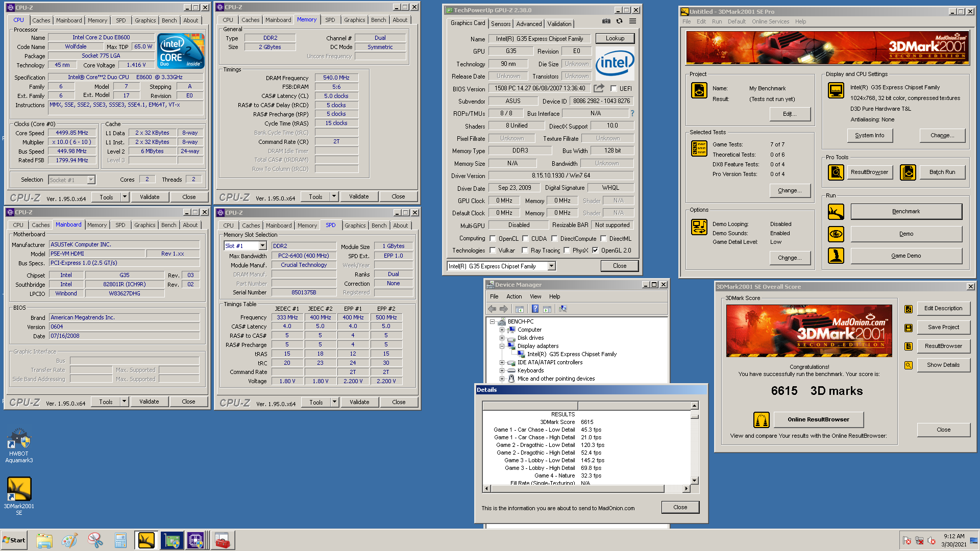Viewport: 980px width, 551px height.
Task: Open Caches tab in the top-left CPU-Z
Action: coord(41,20)
